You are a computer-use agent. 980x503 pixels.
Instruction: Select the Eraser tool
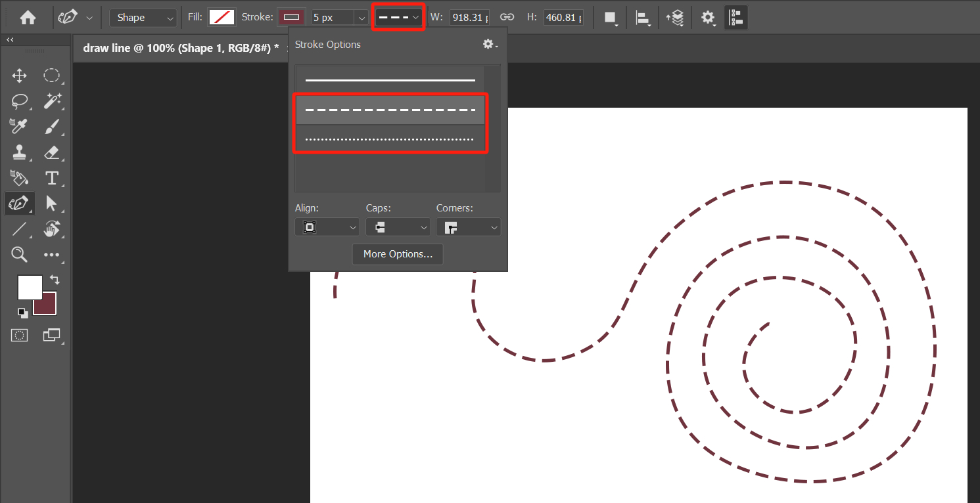53,152
